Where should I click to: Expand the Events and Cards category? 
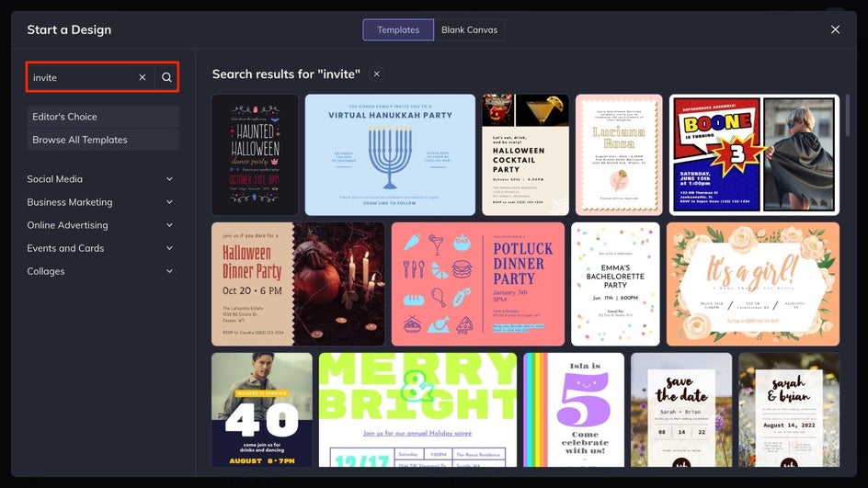99,248
